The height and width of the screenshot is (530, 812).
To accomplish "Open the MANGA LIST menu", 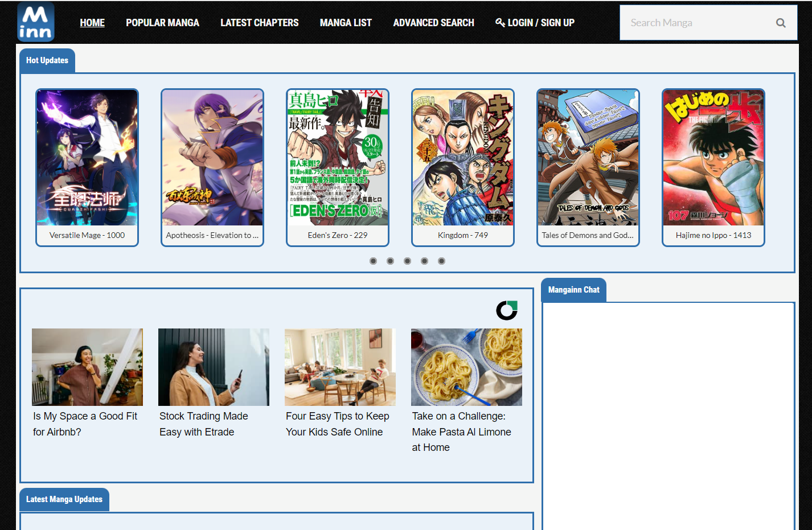I will pyautogui.click(x=346, y=23).
